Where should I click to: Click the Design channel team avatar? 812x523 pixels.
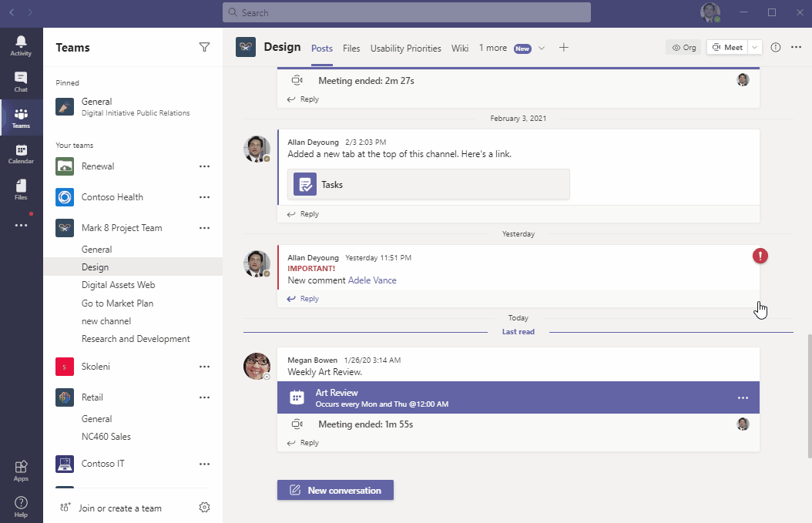tap(246, 47)
